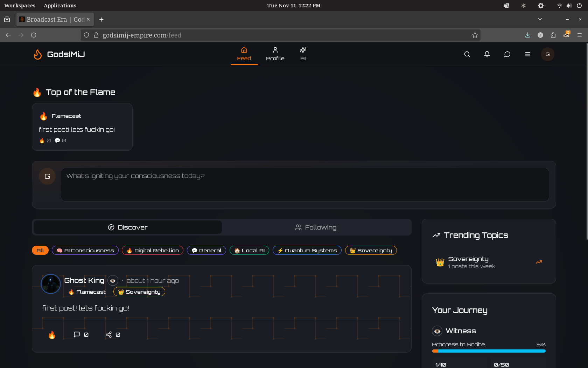
Task: Expand the list all tabs chevron
Action: (540, 19)
